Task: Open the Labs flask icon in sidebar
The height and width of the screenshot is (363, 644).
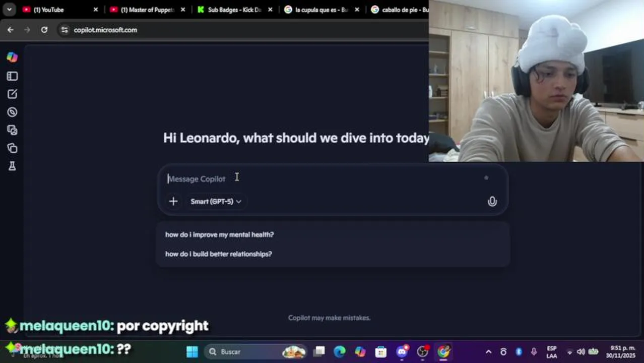Action: [x=12, y=166]
